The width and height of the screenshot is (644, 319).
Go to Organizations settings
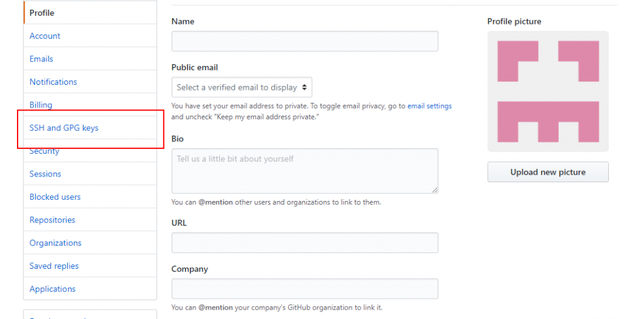[x=55, y=243]
